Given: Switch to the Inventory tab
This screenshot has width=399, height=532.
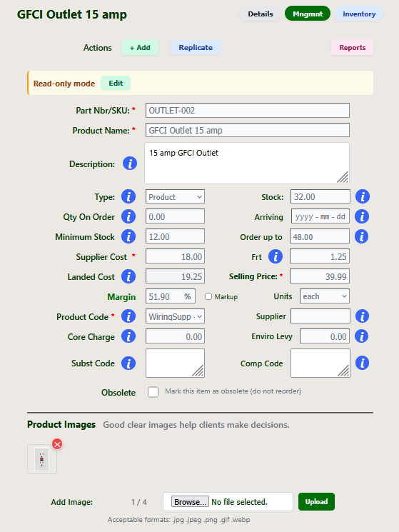Looking at the screenshot, I should 359,14.
